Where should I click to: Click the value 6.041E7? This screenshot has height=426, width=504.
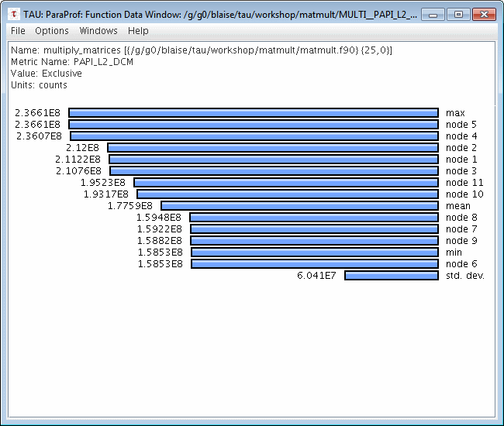point(316,276)
